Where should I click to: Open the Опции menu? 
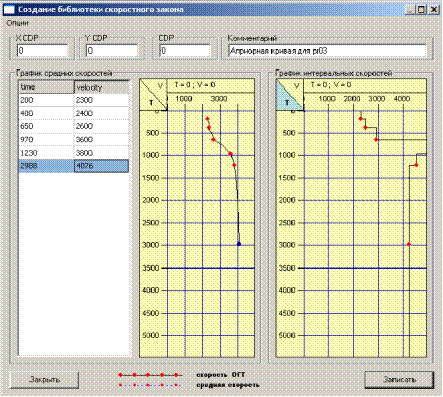(x=17, y=23)
